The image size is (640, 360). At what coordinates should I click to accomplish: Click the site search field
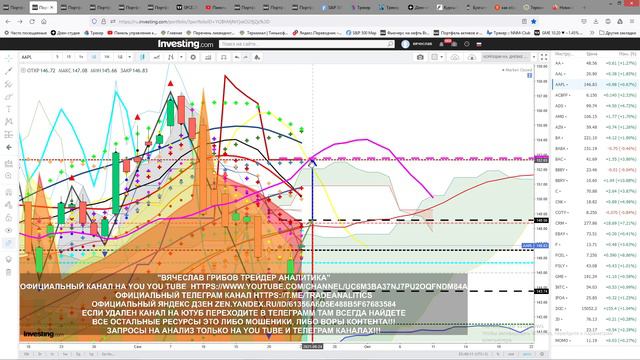click(x=307, y=44)
